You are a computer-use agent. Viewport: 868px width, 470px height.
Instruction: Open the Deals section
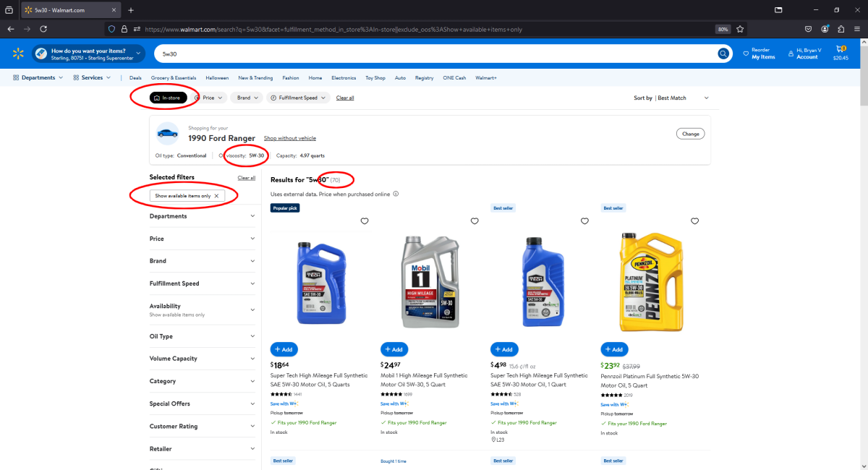pyautogui.click(x=135, y=77)
